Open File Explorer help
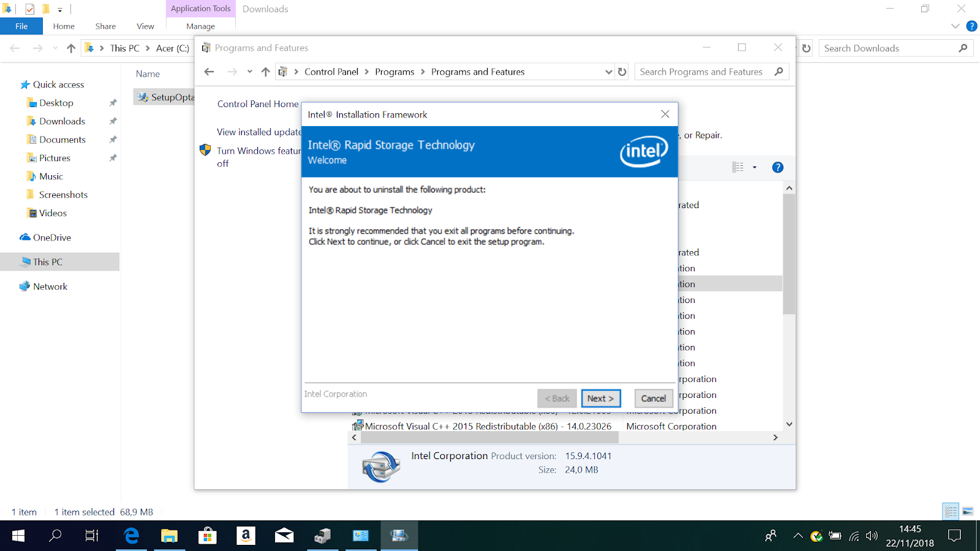This screenshot has width=980, height=551. [971, 26]
